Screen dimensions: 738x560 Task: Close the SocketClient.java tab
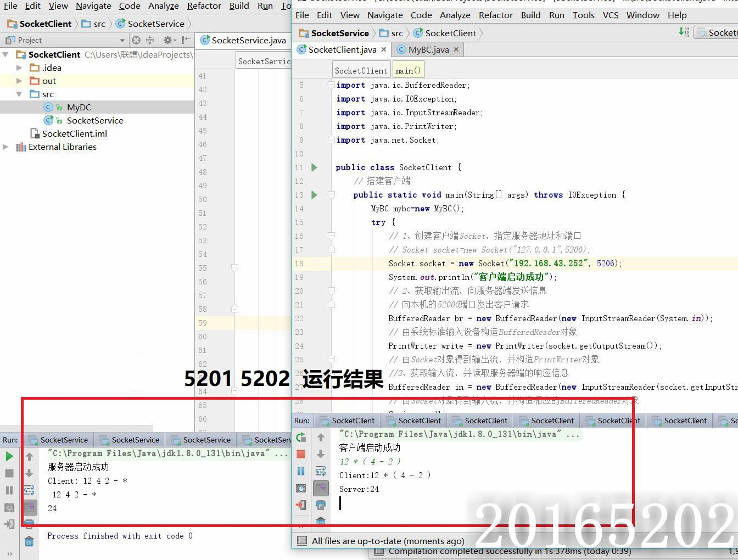[x=383, y=49]
